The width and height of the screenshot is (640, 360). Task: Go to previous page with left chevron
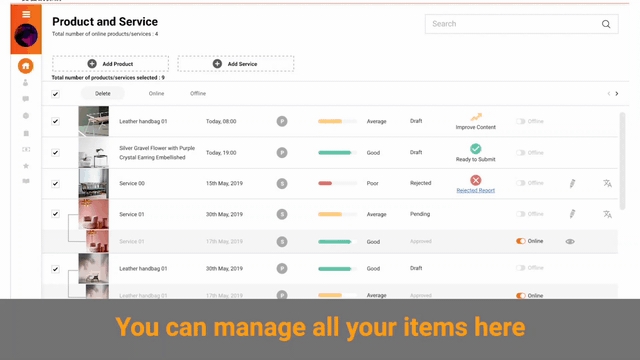click(609, 93)
